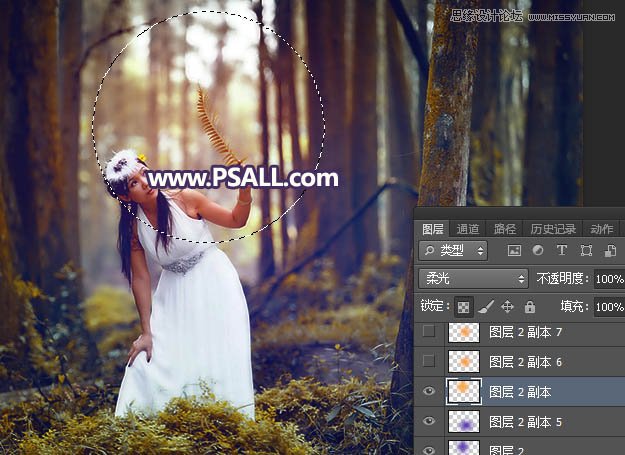The width and height of the screenshot is (625, 455).
Task: Switch to the 动作 tab
Action: 601,229
